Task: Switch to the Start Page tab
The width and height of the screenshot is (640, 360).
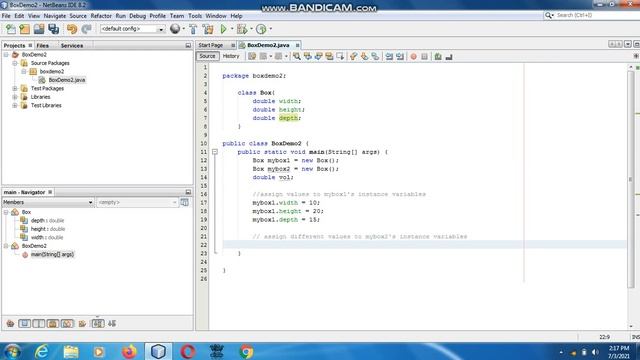Action: click(211, 45)
